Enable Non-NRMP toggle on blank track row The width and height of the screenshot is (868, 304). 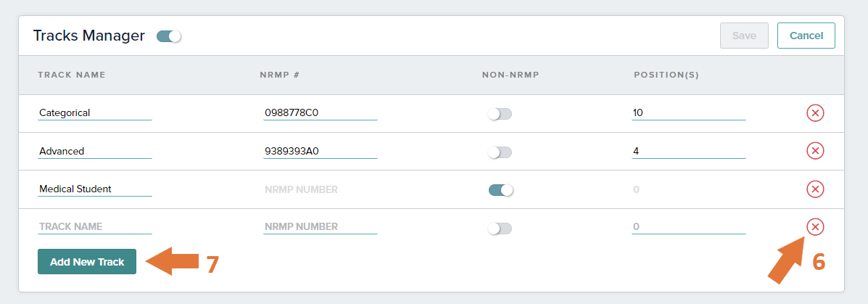pos(500,228)
